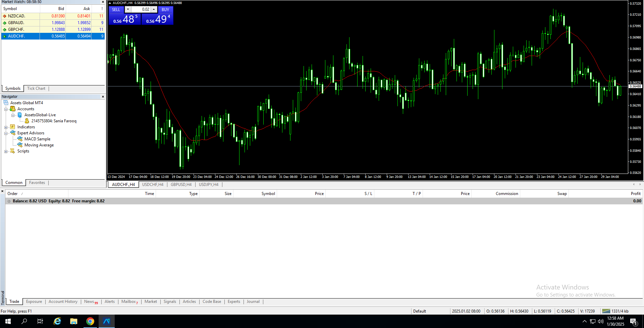
Task: Switch to the USDCHF,H4 chart tab
Action: coord(153,185)
